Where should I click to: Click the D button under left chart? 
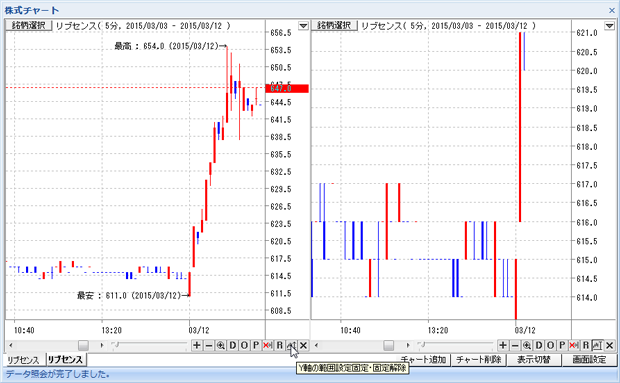tap(232, 345)
